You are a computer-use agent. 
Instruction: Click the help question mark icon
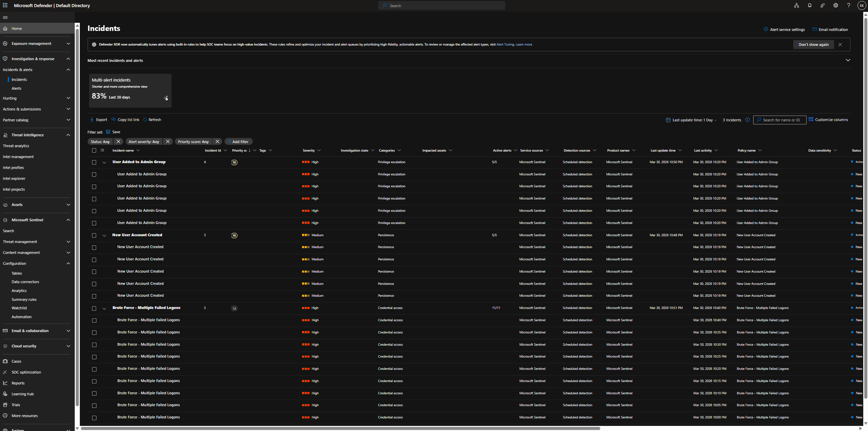pyautogui.click(x=848, y=5)
